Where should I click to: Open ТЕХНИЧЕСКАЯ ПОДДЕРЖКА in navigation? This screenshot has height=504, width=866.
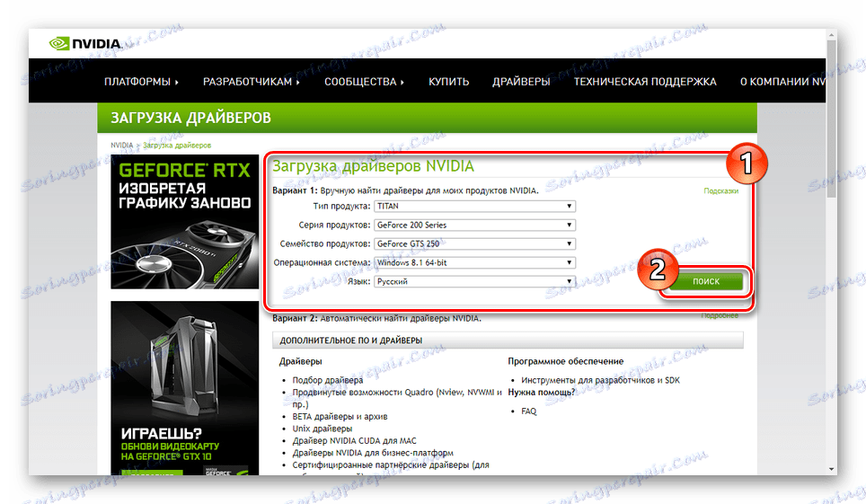[x=644, y=82]
